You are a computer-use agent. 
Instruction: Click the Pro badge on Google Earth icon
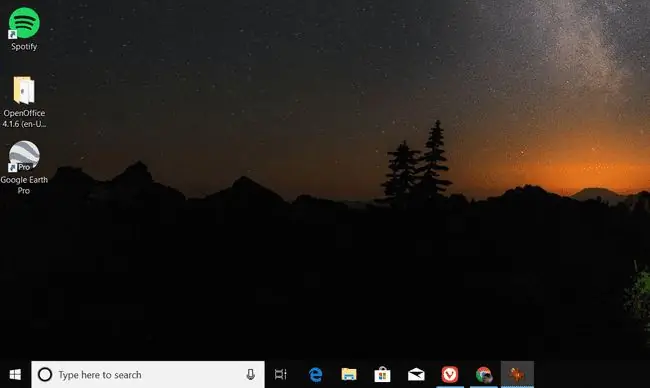point(24,167)
